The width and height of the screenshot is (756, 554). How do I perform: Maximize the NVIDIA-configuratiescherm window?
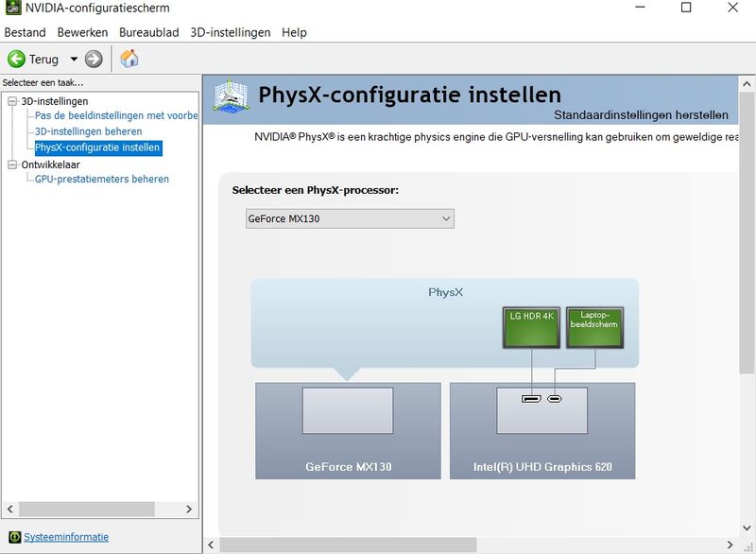686,8
